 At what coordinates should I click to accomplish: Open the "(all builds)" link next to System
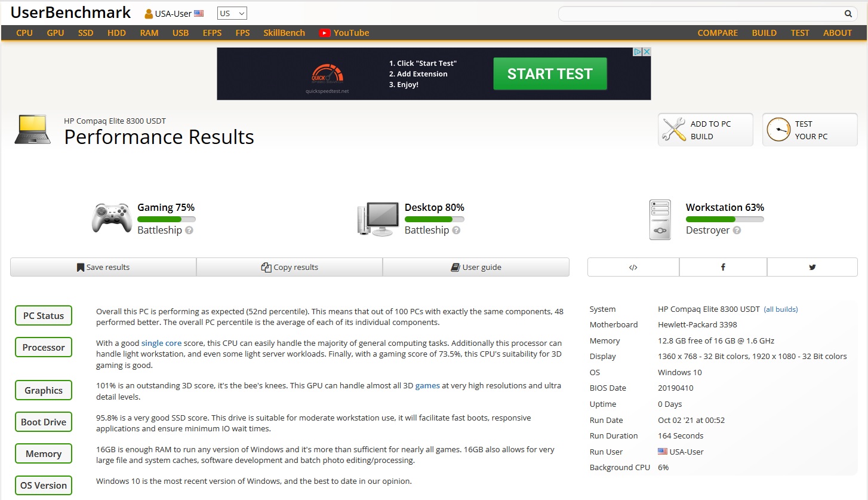tap(781, 309)
